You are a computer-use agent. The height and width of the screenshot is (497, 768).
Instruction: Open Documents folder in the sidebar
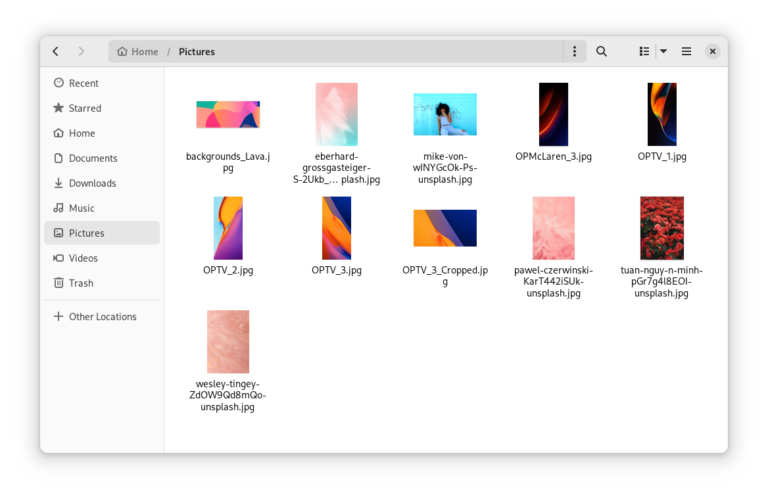102,158
